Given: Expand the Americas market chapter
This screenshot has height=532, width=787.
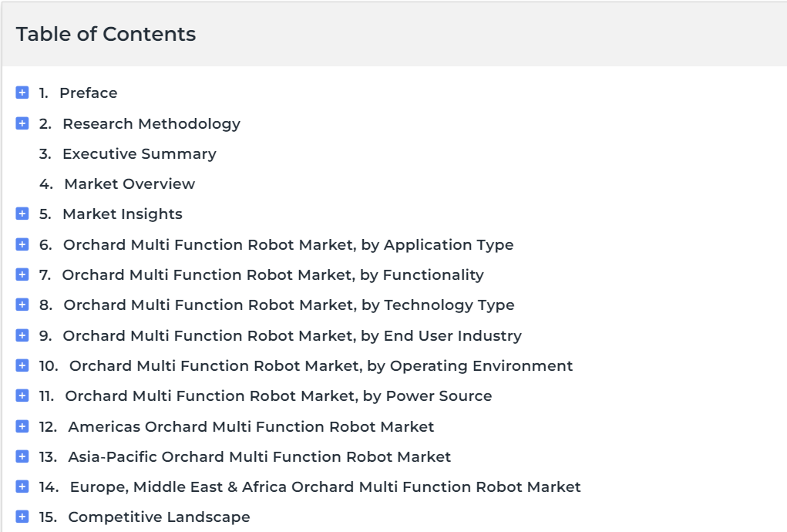Looking at the screenshot, I should (x=22, y=426).
